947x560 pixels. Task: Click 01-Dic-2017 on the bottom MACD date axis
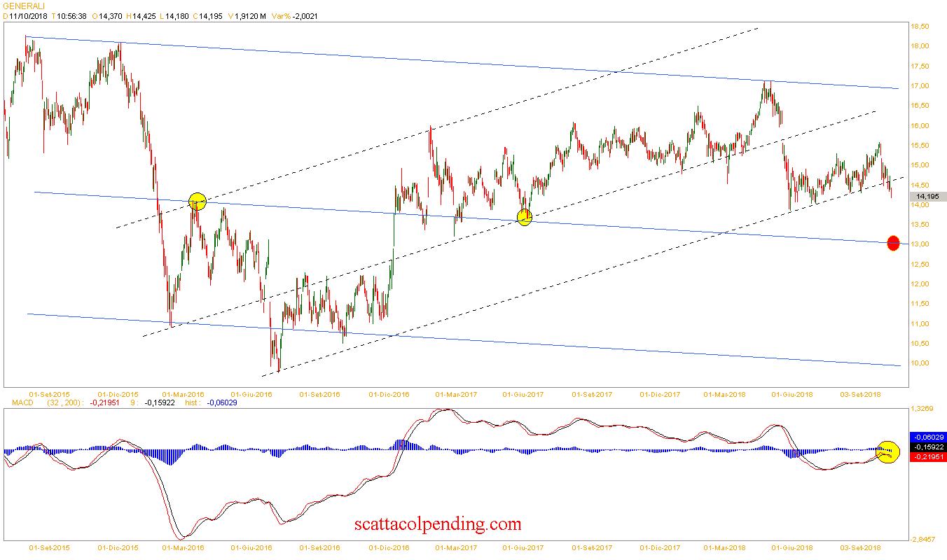coord(661,547)
